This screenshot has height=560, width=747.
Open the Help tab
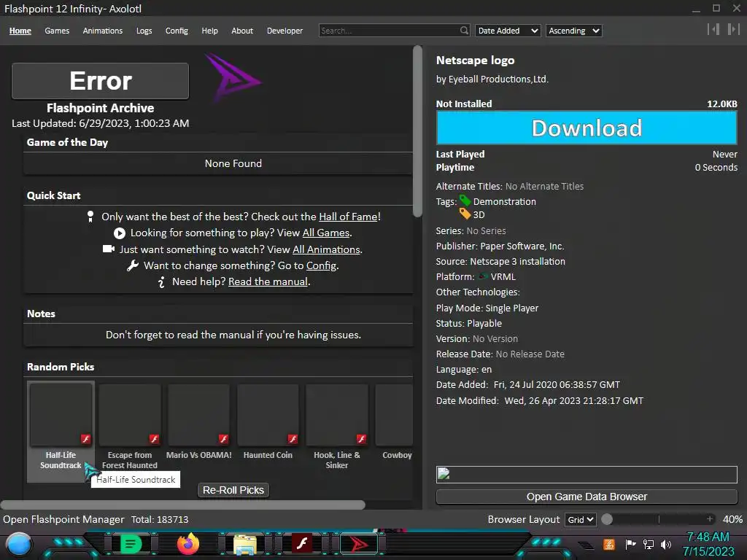pyautogui.click(x=209, y=31)
